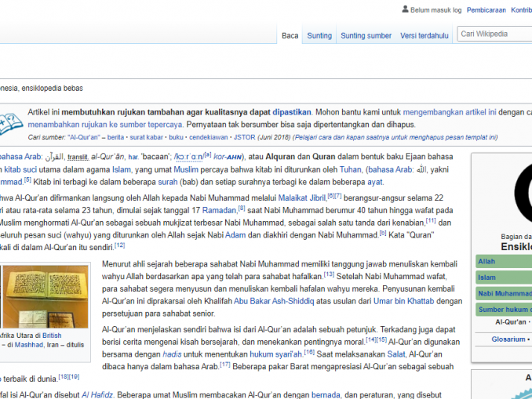This screenshot has height=399, width=532.
Task: Click the user icon beside Belum masuk log
Action: 405,9
